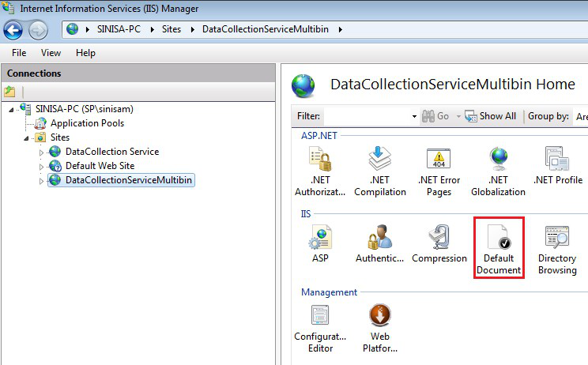Click the IIS group heading

306,214
